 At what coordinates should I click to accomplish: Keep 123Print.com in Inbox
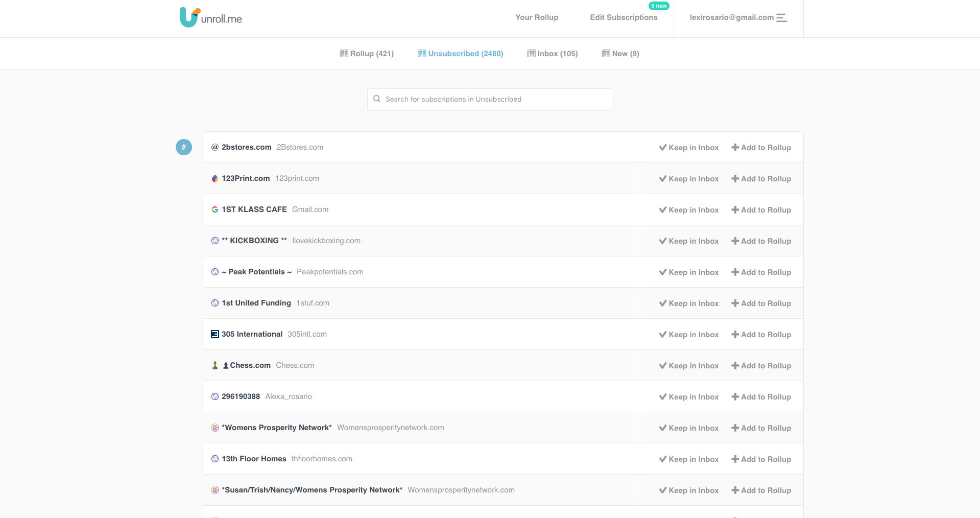tap(689, 179)
